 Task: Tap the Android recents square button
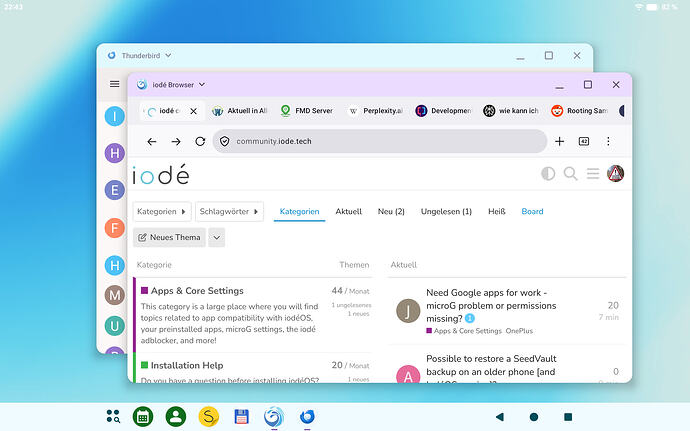(568, 416)
